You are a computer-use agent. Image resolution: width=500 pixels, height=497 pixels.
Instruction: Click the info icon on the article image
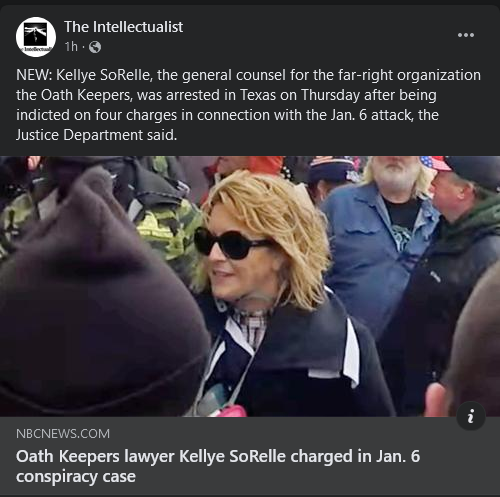[471, 416]
